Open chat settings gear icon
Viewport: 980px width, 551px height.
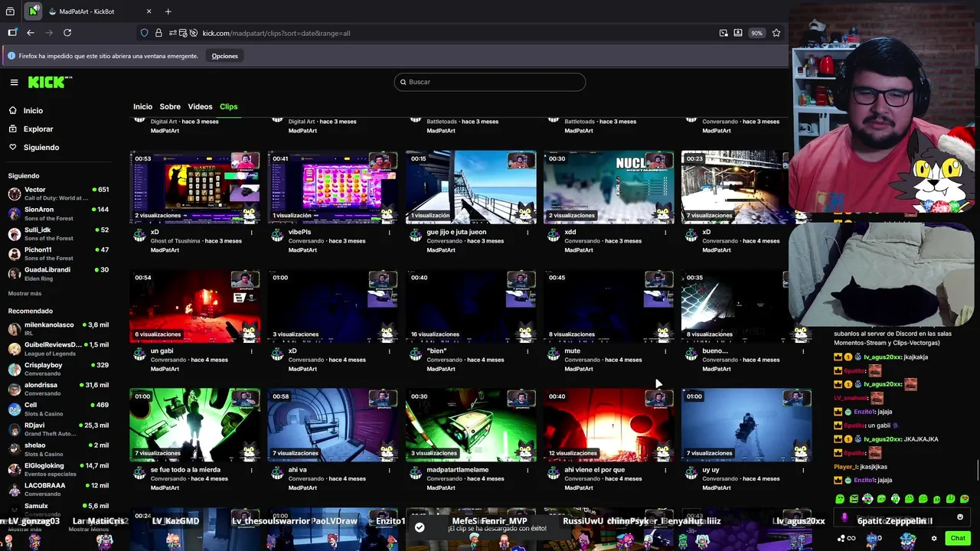tap(933, 539)
